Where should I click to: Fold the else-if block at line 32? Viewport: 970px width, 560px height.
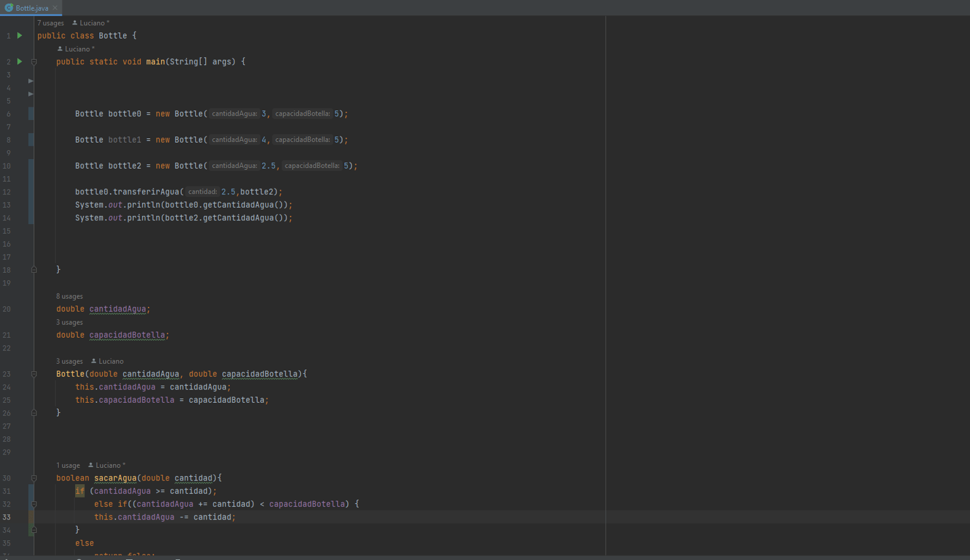[34, 504]
